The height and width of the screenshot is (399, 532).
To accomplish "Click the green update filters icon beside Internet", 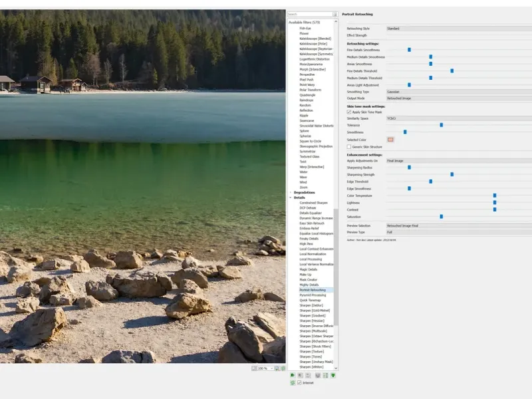I will pos(293,383).
